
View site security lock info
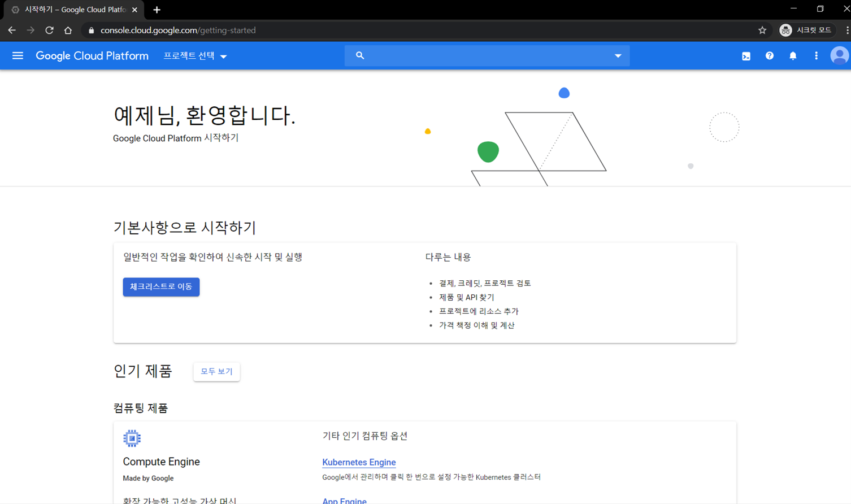click(x=91, y=31)
